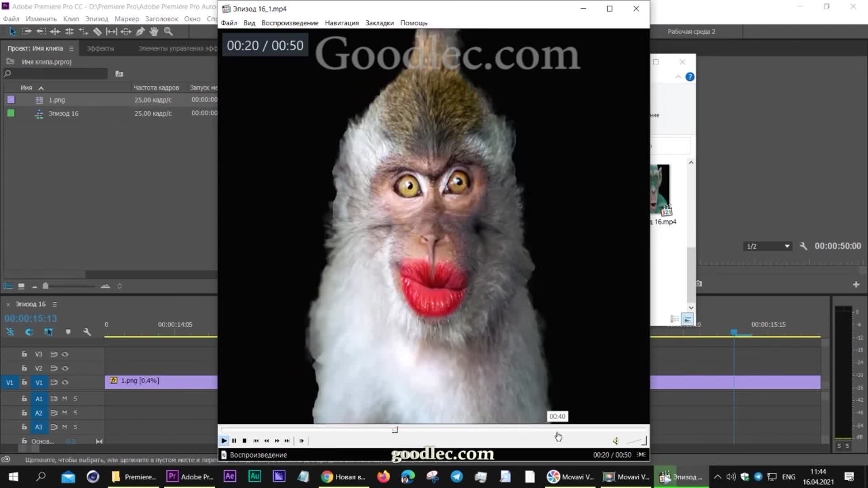The image size is (868, 488).
Task: Click the frame step button in player
Action: (x=302, y=441)
